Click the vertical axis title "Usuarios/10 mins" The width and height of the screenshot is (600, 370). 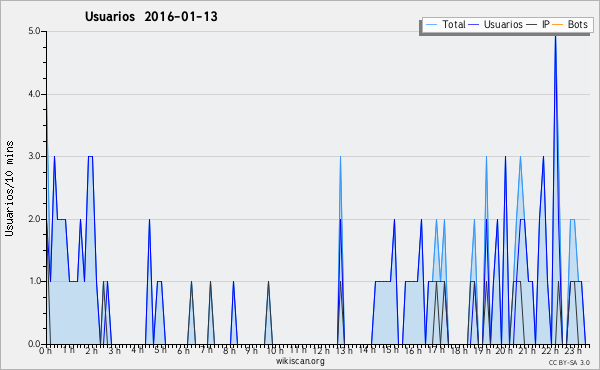point(9,188)
